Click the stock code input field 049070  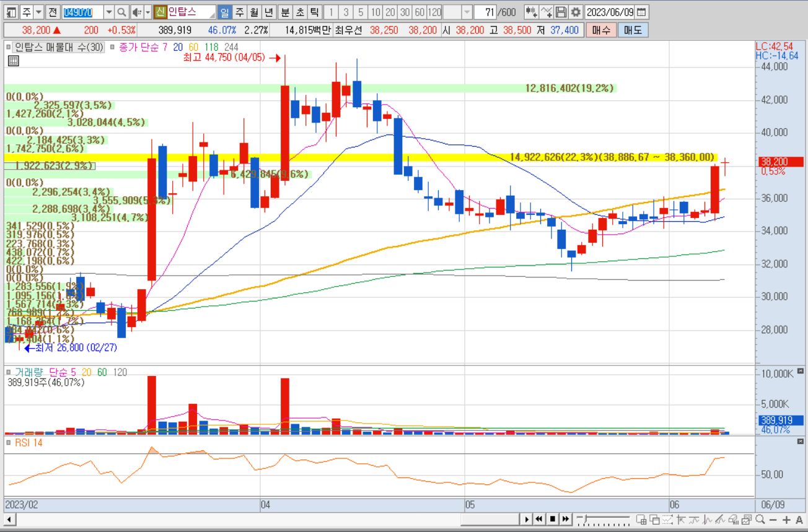click(83, 12)
